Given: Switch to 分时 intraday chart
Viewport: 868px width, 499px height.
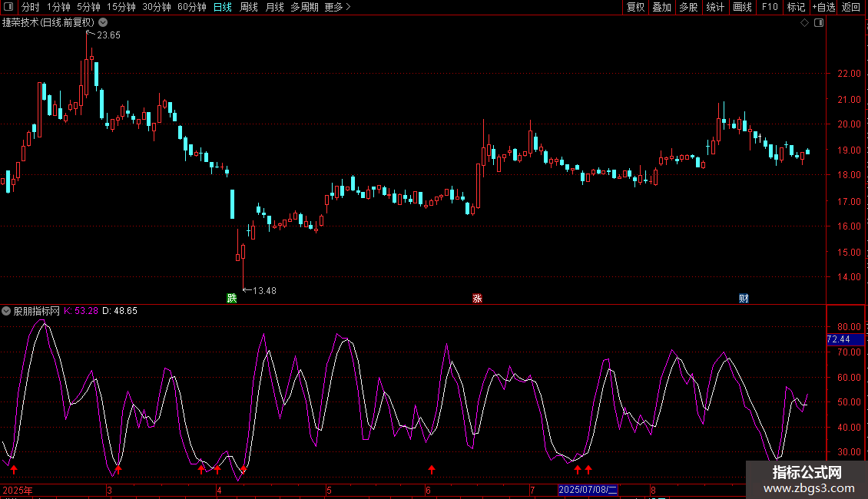Looking at the screenshot, I should click(31, 7).
